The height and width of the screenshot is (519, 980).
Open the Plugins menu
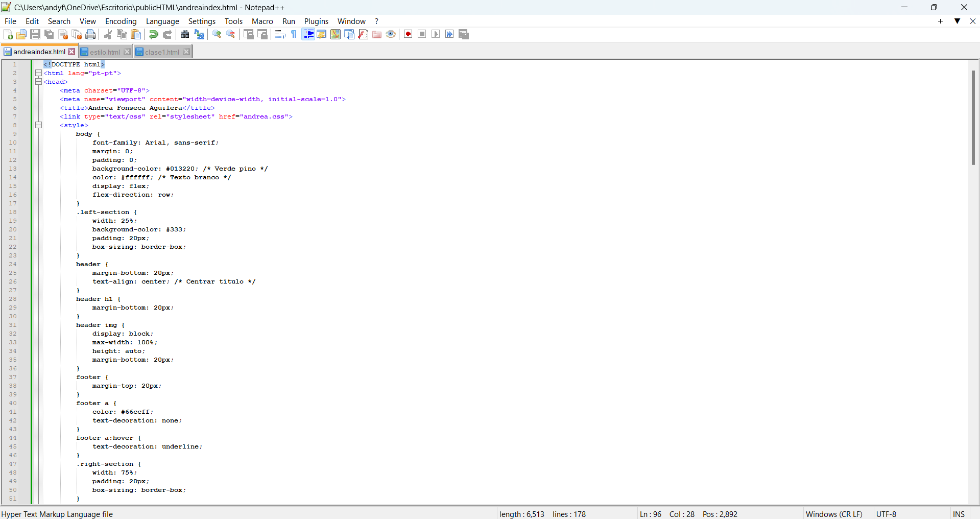316,21
